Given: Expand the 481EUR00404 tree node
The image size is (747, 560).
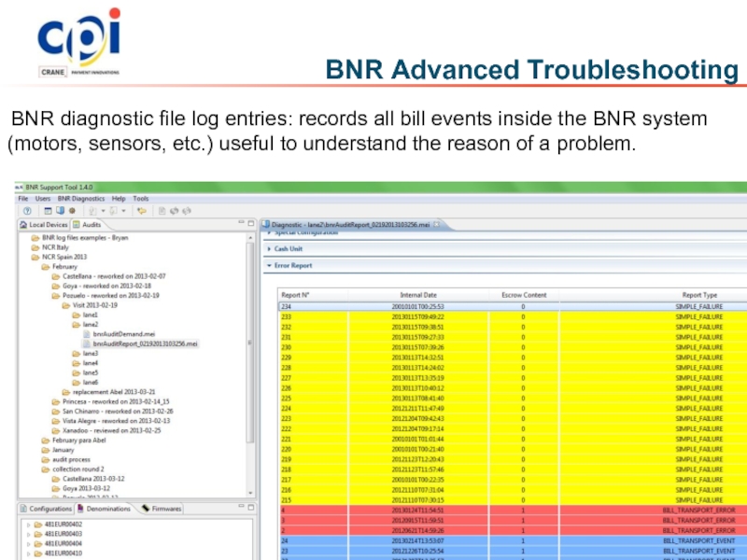Looking at the screenshot, I should (x=29, y=544).
